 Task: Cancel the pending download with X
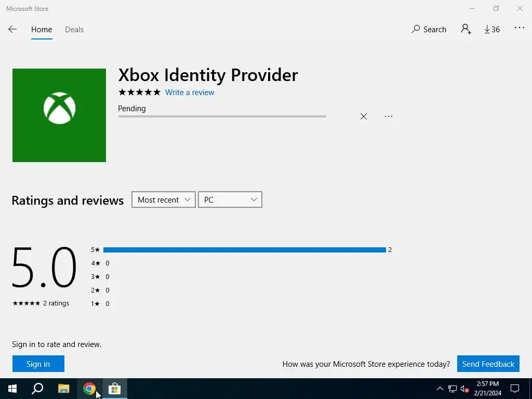click(363, 116)
